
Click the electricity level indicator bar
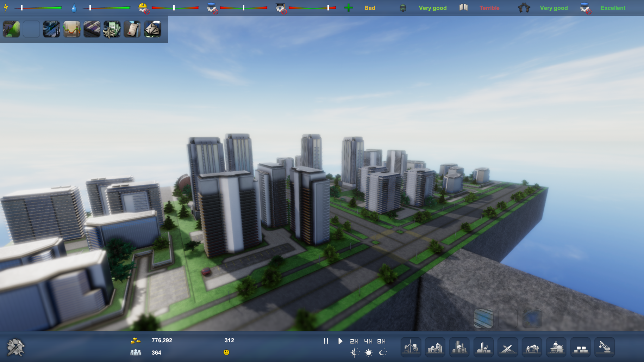coord(38,8)
